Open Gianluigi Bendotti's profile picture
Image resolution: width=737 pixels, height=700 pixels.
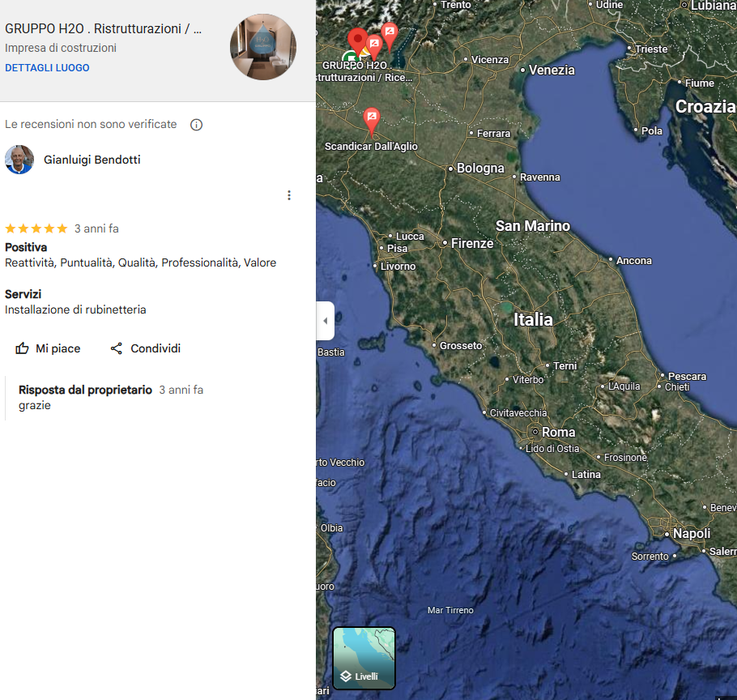point(19,160)
